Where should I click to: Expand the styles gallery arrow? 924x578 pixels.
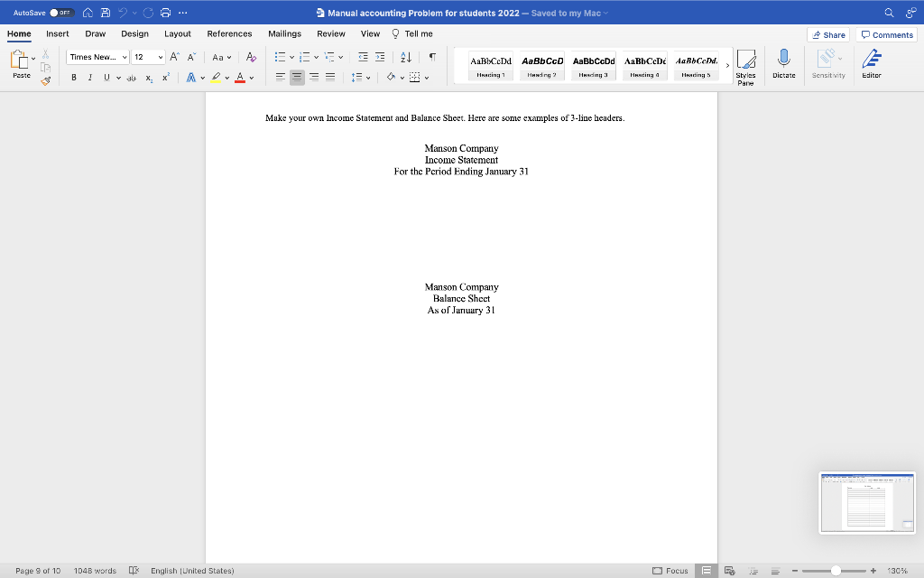728,65
